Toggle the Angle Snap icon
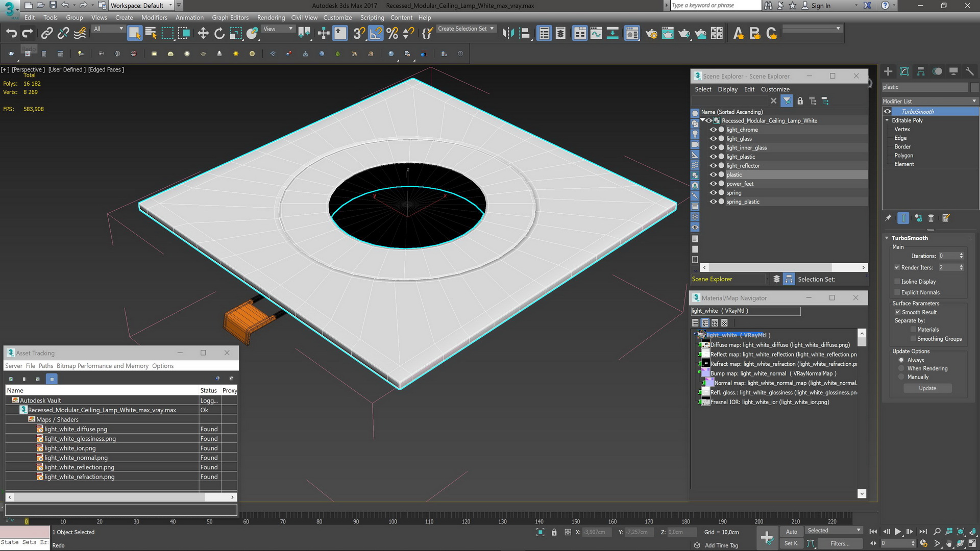 point(376,34)
